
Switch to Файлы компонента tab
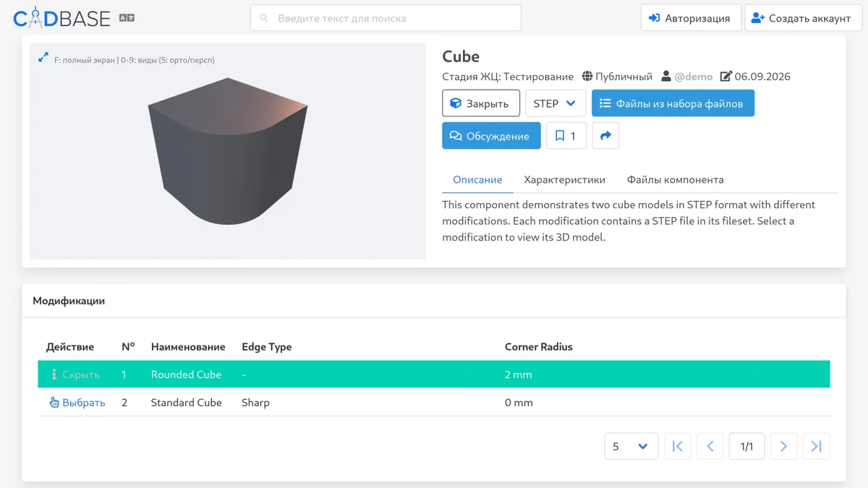coord(675,179)
